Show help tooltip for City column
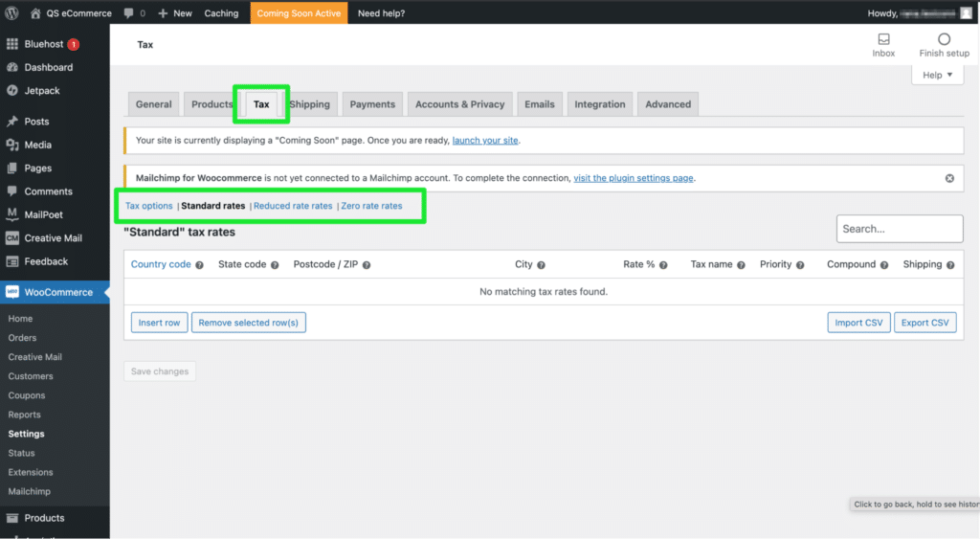Viewport: 980px width, 539px height. click(542, 265)
